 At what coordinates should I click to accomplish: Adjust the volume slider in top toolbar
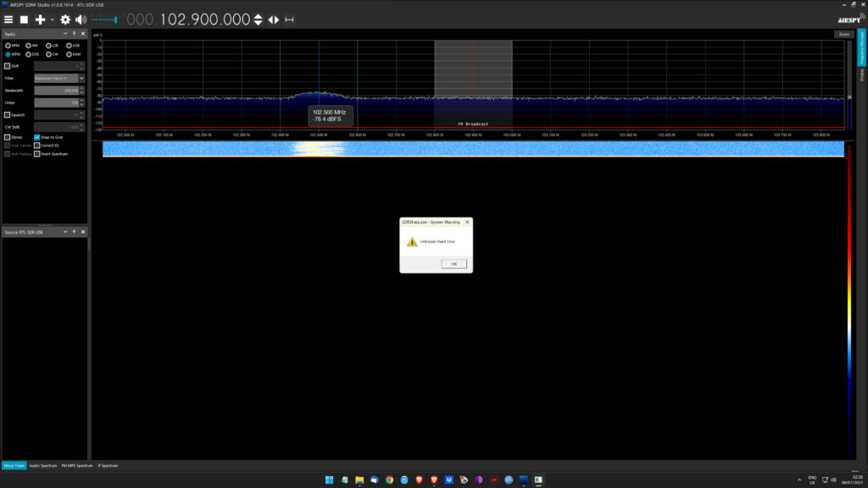pyautogui.click(x=104, y=19)
